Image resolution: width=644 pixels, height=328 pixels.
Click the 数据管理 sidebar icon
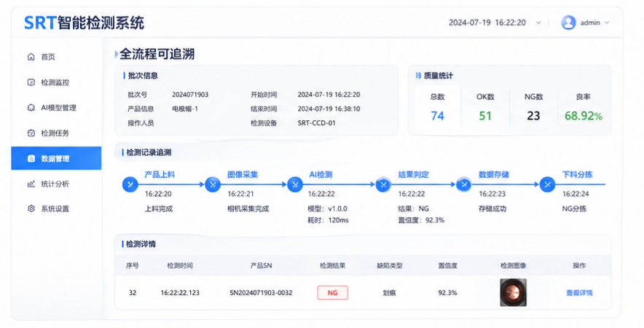point(31,159)
